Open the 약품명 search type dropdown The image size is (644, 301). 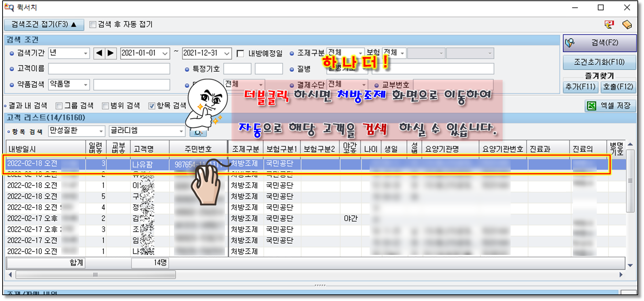coord(85,85)
